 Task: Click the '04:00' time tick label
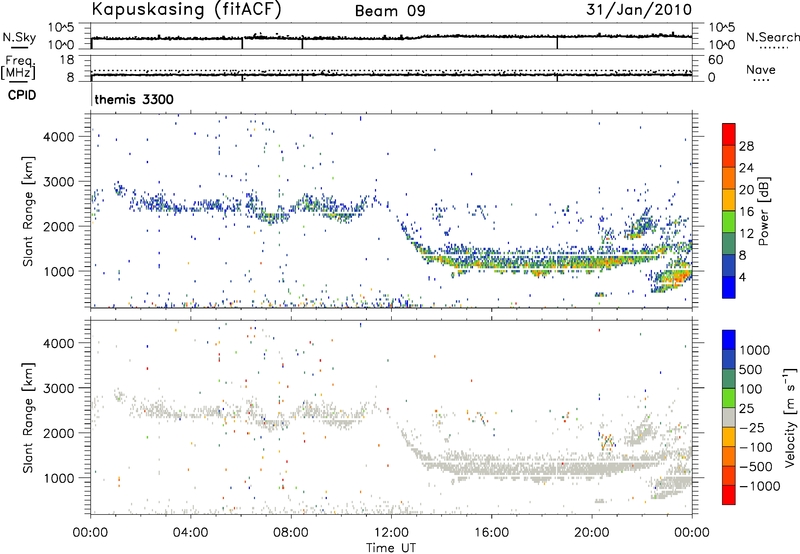click(x=191, y=533)
